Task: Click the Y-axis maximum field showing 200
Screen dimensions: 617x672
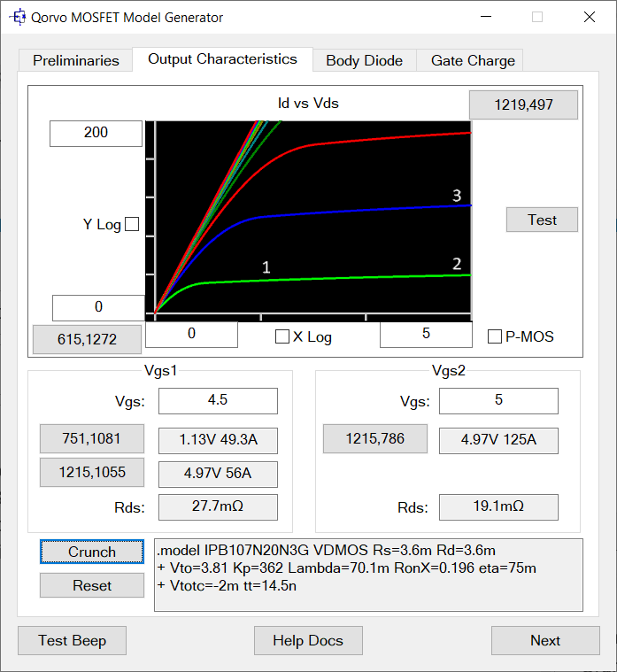Action: coord(96,133)
